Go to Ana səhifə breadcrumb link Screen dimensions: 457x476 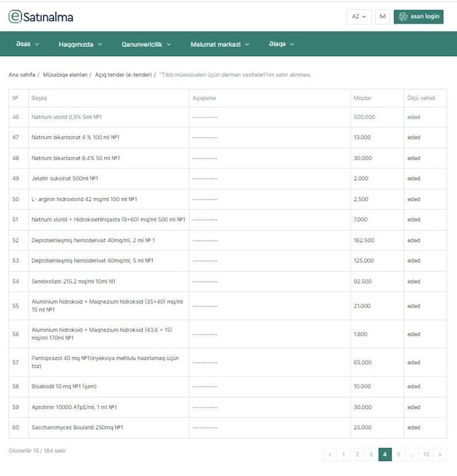22,75
